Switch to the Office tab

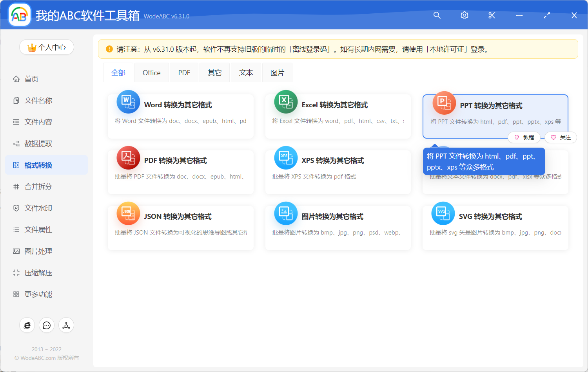[x=151, y=72]
